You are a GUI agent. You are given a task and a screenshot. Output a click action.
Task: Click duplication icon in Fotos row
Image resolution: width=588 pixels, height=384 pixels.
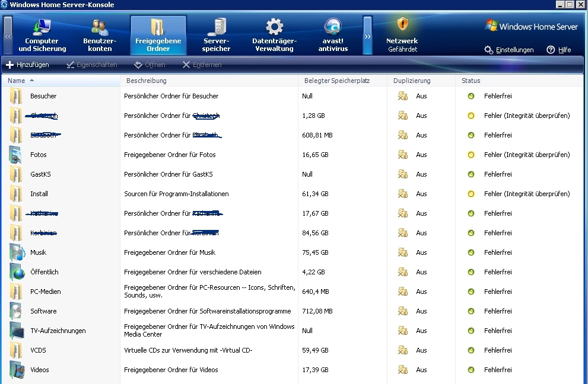pyautogui.click(x=403, y=155)
